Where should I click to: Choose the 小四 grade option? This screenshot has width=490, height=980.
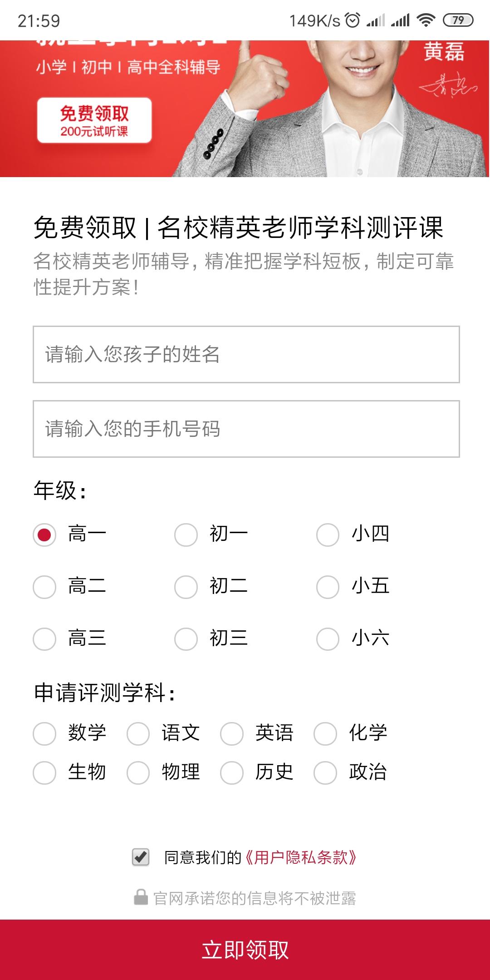[x=328, y=535]
